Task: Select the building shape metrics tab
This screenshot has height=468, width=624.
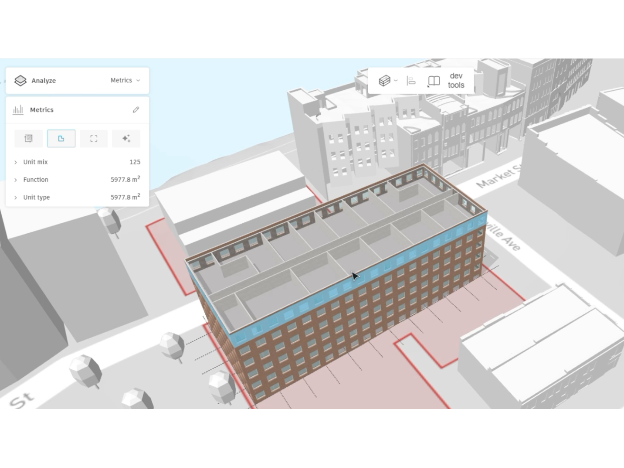Action: coord(61,139)
